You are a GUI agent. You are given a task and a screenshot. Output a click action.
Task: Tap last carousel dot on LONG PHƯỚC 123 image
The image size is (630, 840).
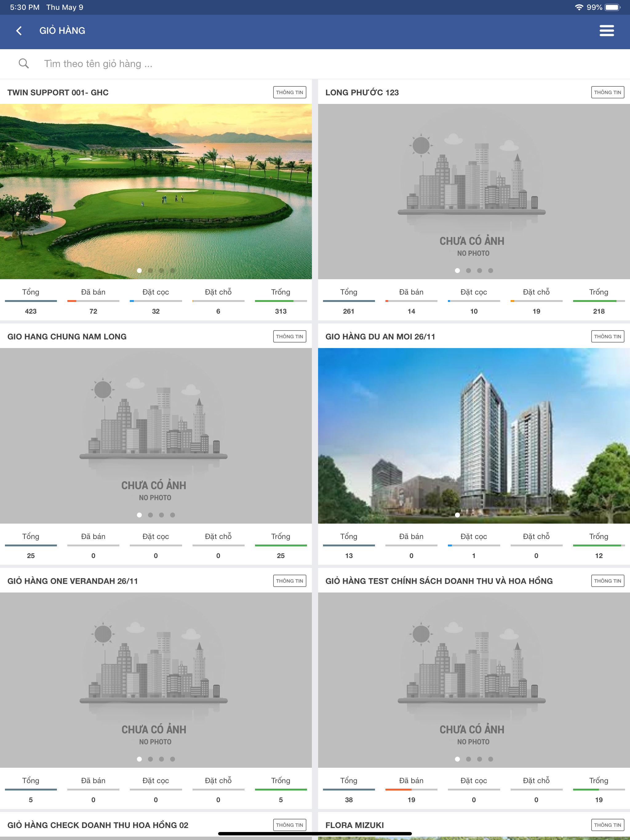point(491,270)
